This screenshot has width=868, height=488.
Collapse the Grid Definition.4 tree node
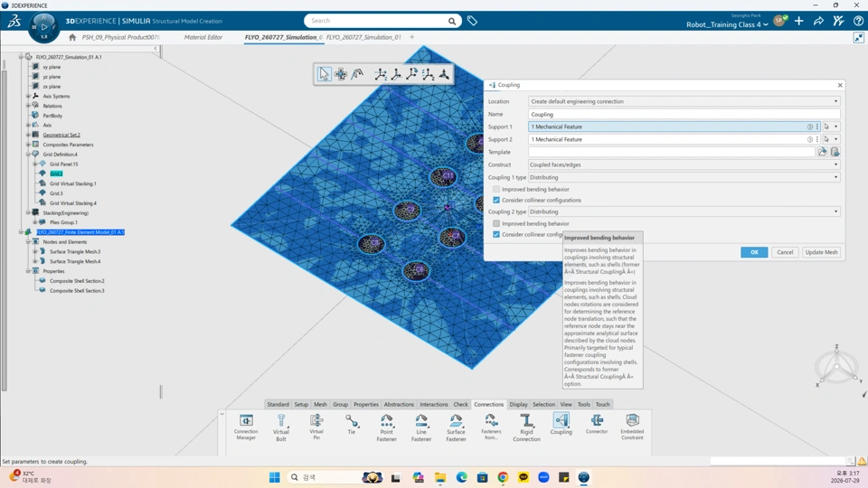(x=28, y=155)
